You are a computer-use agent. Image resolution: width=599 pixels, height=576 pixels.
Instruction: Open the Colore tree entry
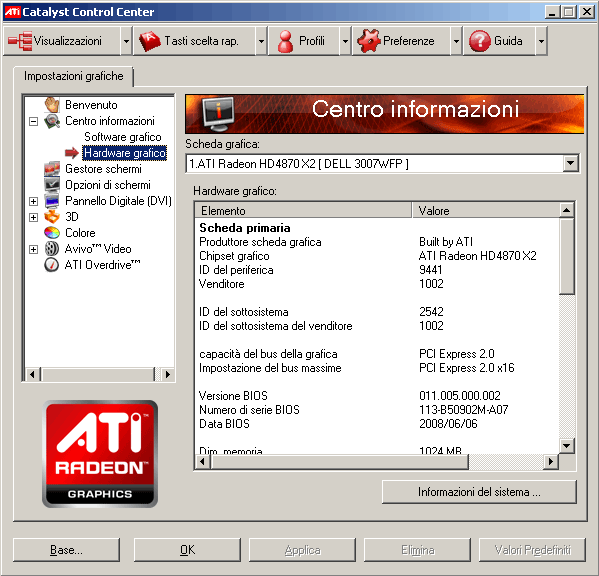[x=80, y=233]
